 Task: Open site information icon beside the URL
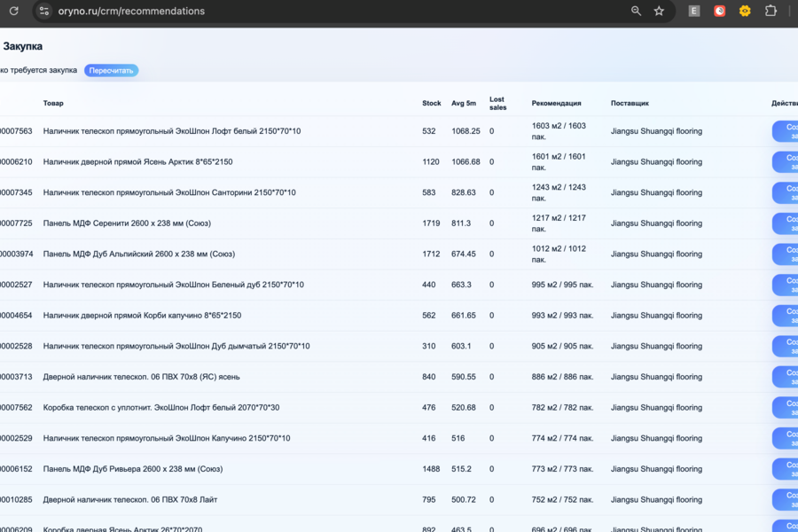coord(44,11)
